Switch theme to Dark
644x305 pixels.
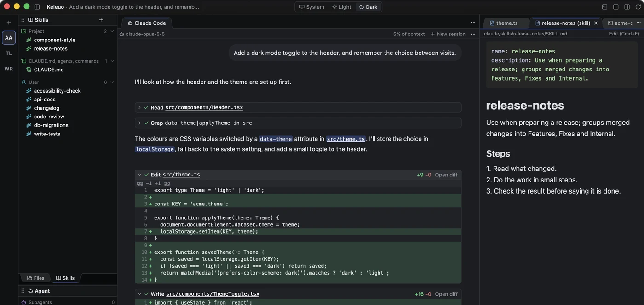pyautogui.click(x=368, y=7)
